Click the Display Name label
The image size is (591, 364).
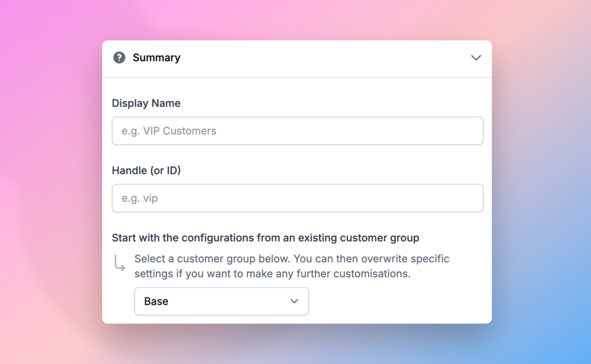click(x=146, y=103)
